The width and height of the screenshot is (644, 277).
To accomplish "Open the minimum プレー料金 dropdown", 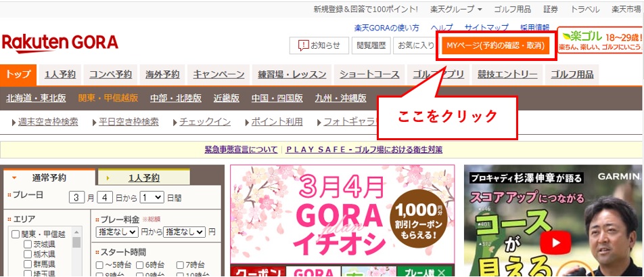I will (117, 232).
